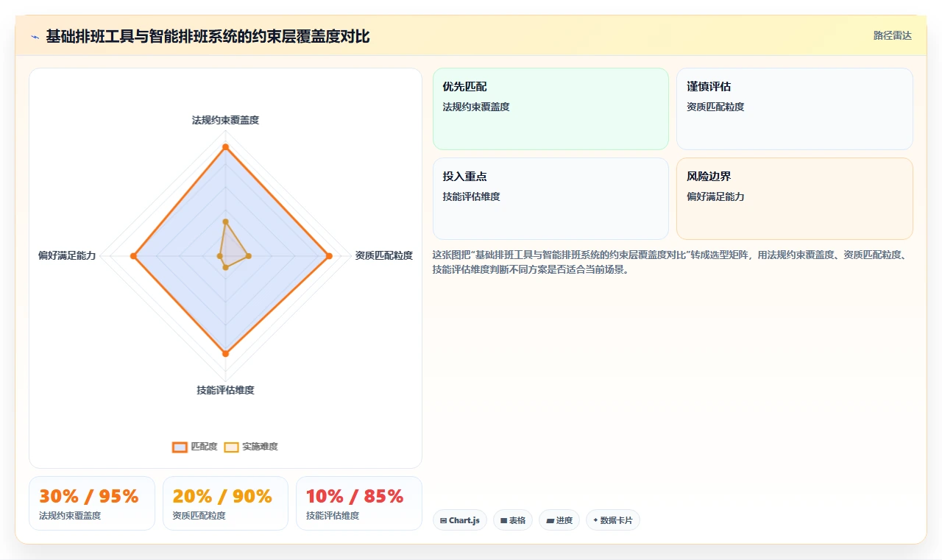This screenshot has height=560, width=942.
Task: Click 偏好满足能力 text in 风险边界 card
Action: tap(715, 196)
